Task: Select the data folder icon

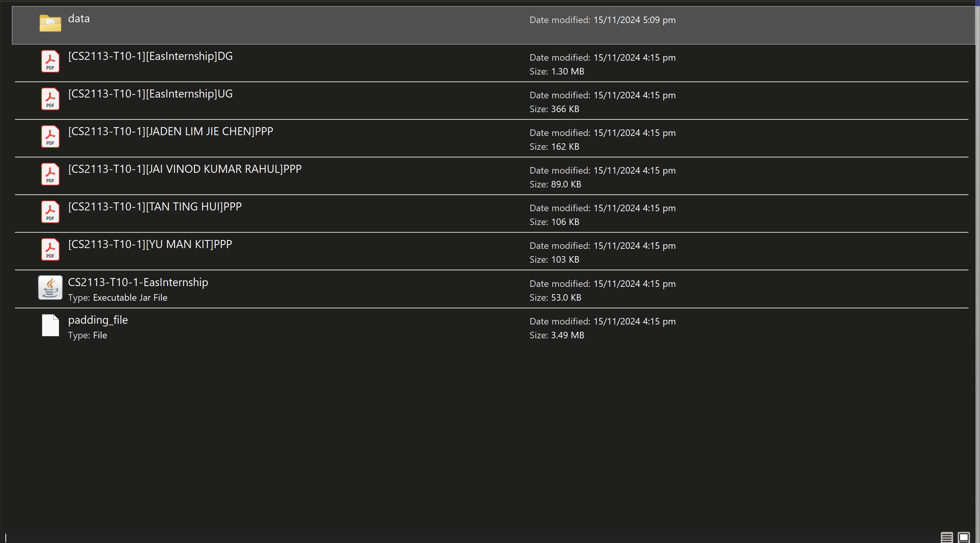Action: tap(50, 23)
